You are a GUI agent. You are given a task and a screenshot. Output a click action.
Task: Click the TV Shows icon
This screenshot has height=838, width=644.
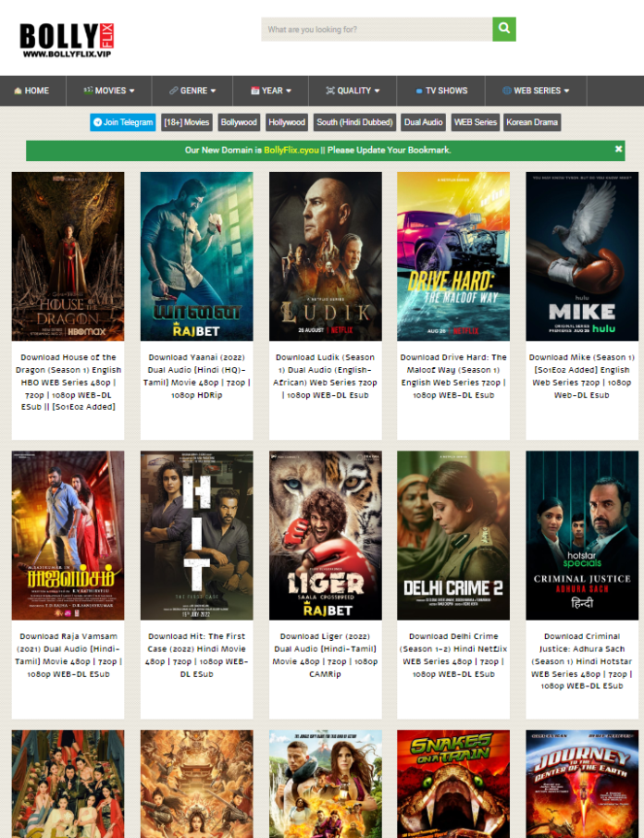419,92
